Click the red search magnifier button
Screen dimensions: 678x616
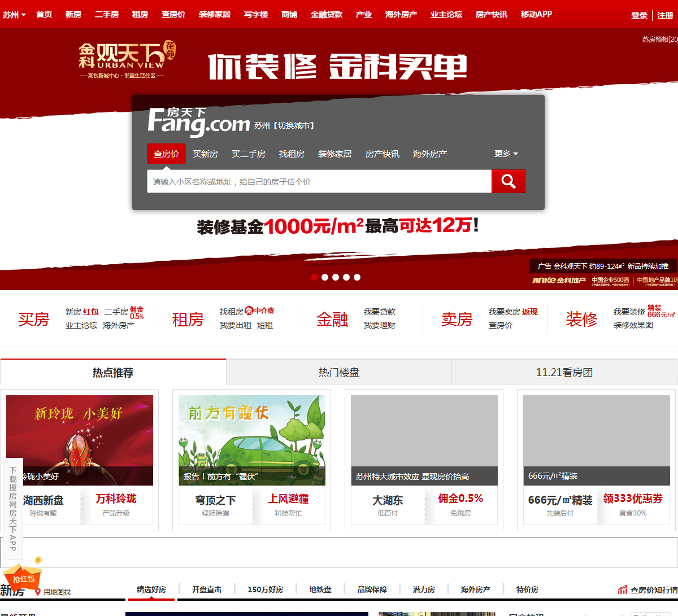508,181
